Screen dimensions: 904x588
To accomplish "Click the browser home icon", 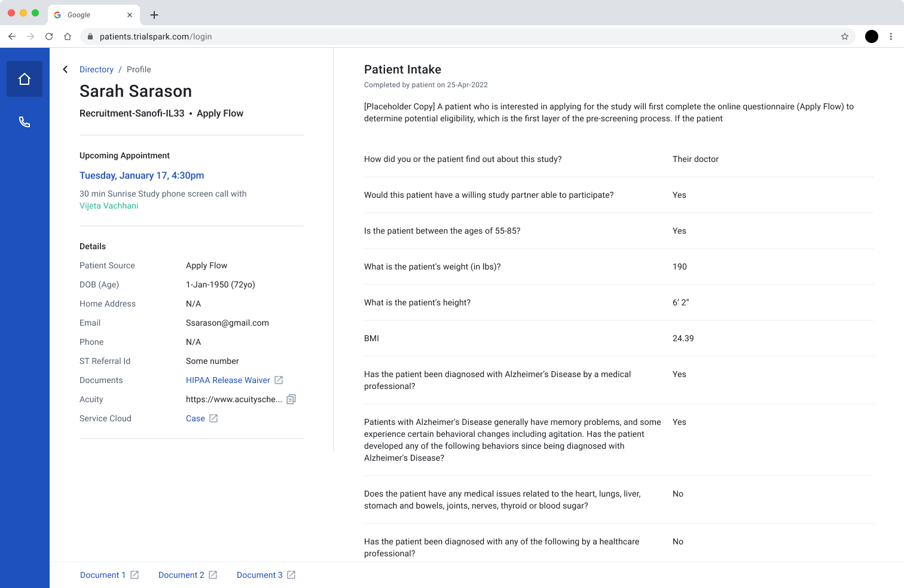I will tap(68, 36).
